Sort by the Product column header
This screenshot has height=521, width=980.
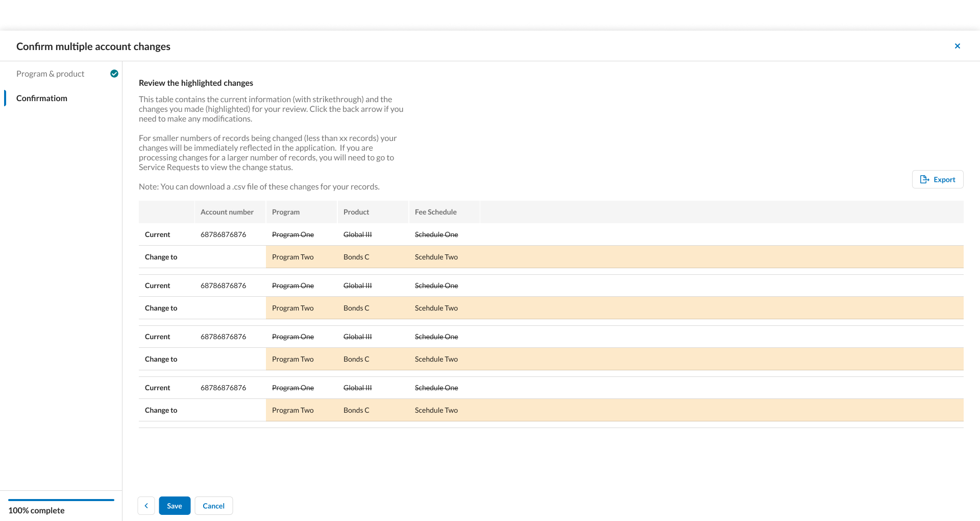[x=356, y=212]
